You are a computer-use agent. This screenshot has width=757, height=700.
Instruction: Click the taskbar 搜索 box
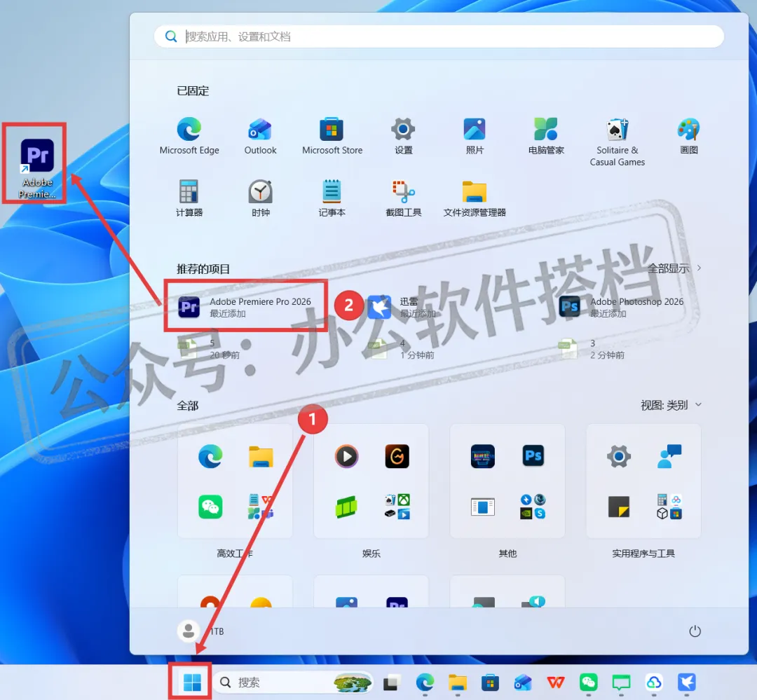(293, 682)
